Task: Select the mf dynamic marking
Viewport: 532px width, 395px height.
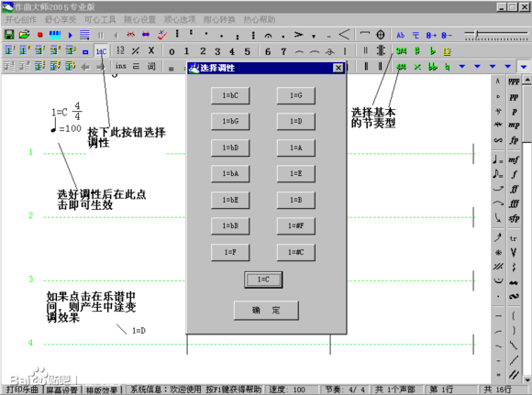Action: coord(514,159)
